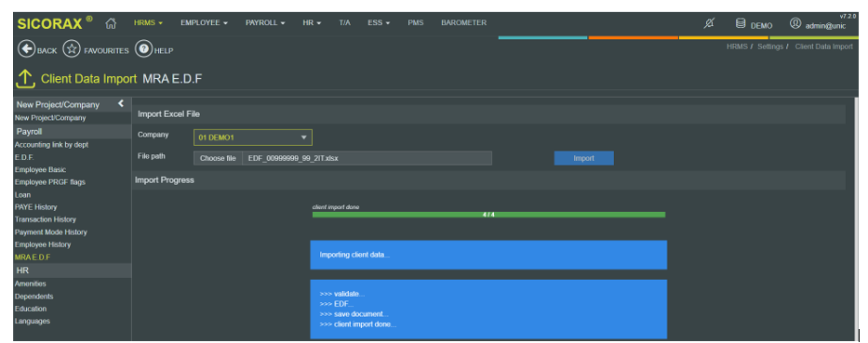Select PAYE History sidebar item
Screen dimensions: 868x343
35,207
